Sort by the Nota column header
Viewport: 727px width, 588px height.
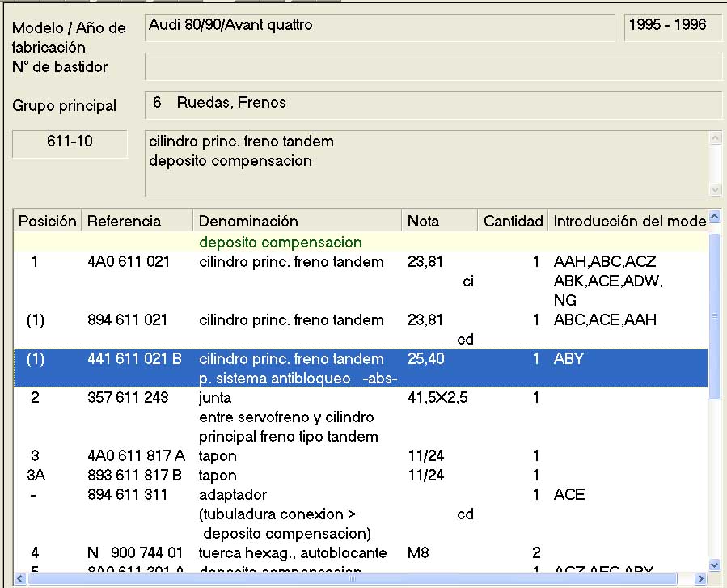[440, 221]
